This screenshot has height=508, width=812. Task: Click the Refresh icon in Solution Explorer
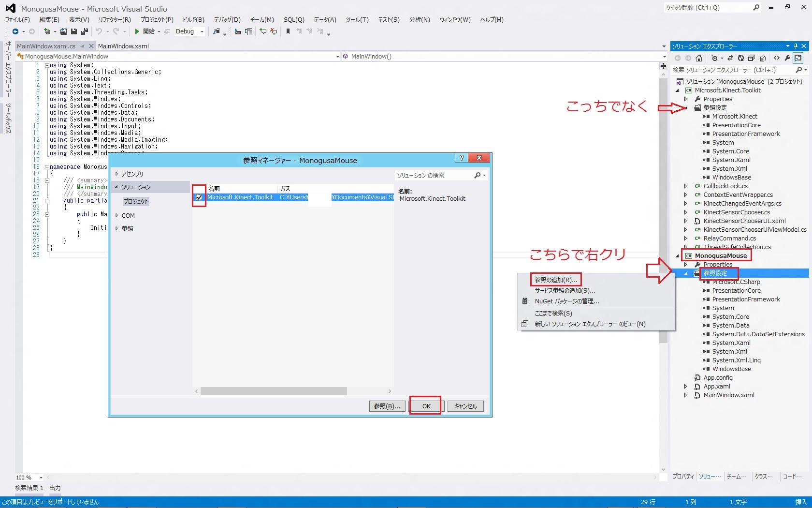(x=740, y=58)
